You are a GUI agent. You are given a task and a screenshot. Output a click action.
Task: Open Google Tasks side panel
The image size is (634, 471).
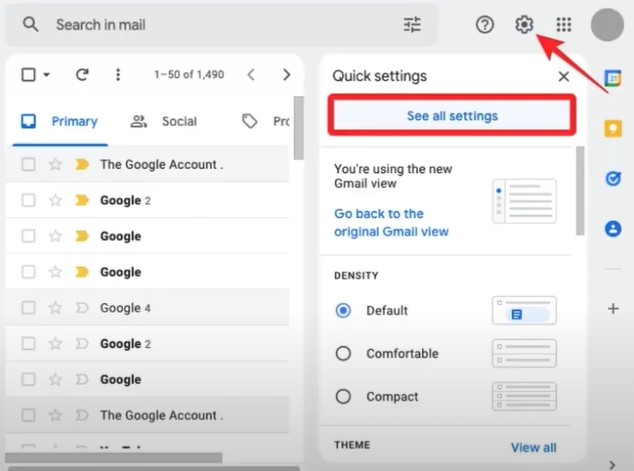pyautogui.click(x=613, y=178)
